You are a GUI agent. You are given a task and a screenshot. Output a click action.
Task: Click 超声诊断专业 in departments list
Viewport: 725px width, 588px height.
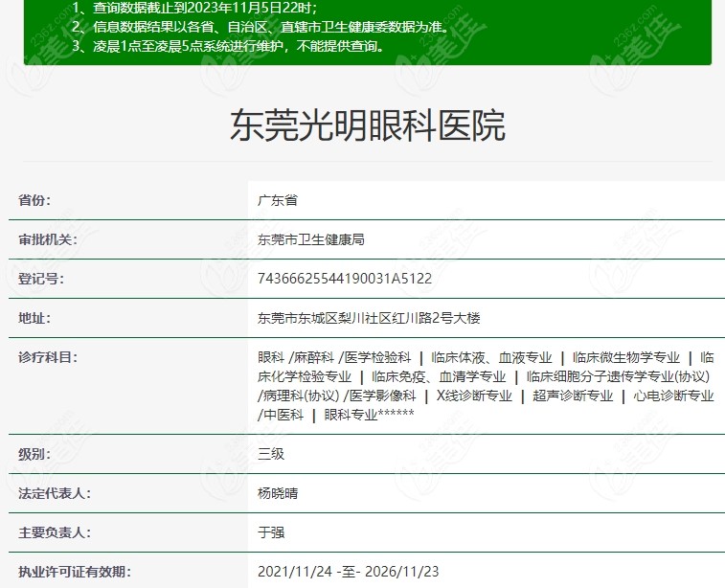573,396
